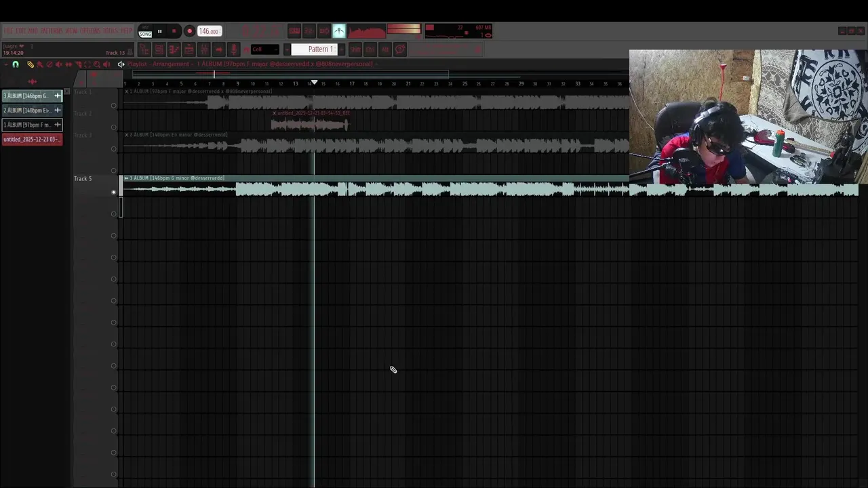868x488 pixels.
Task: Click arrow left of Pattern 1 box
Action: [x=287, y=49]
